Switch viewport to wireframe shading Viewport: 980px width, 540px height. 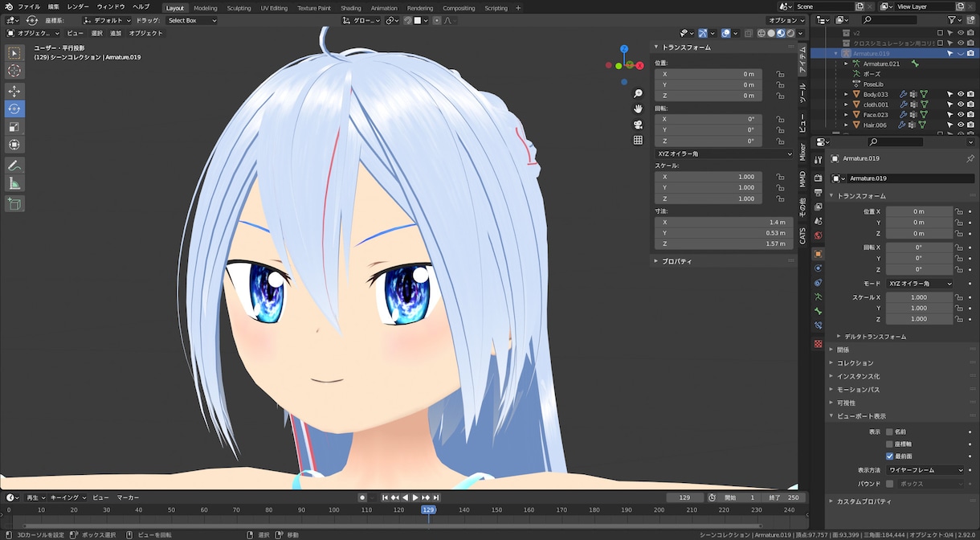click(762, 33)
